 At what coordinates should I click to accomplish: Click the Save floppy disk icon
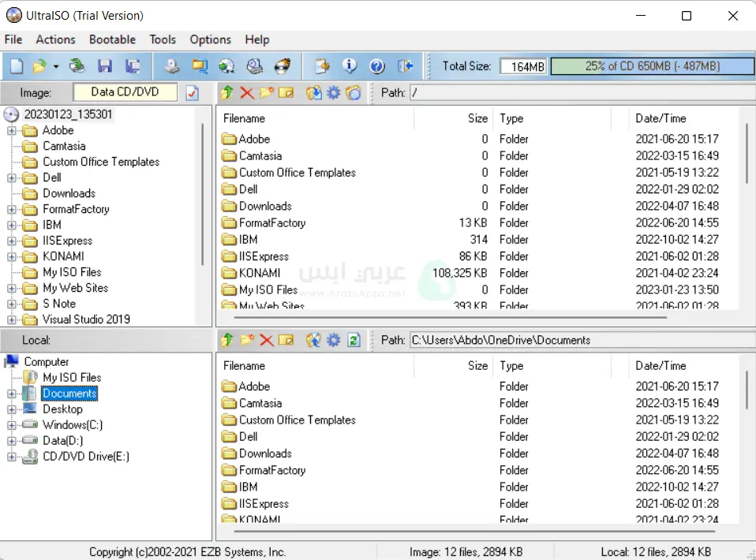(x=105, y=66)
